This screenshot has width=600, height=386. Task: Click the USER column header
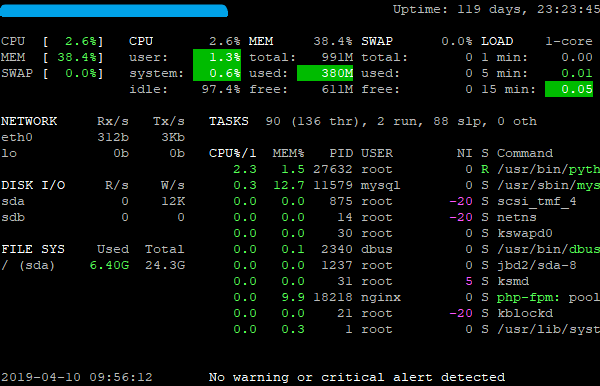pos(377,153)
